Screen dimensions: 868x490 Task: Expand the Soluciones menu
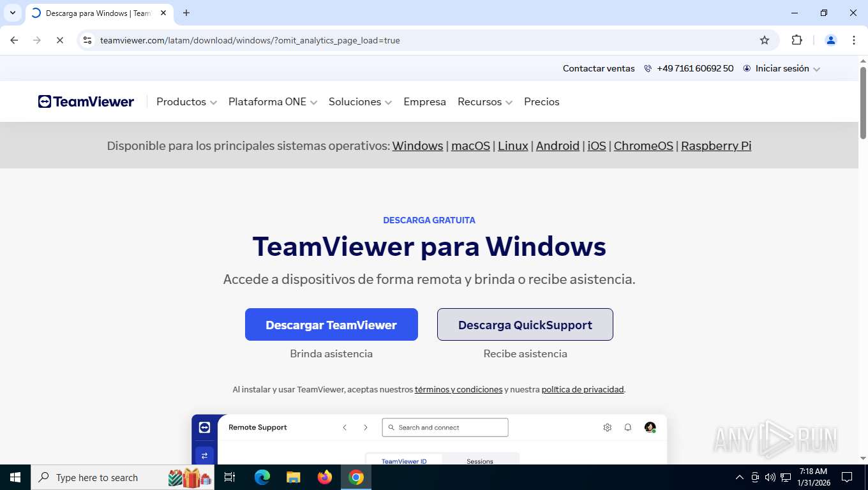click(x=360, y=101)
